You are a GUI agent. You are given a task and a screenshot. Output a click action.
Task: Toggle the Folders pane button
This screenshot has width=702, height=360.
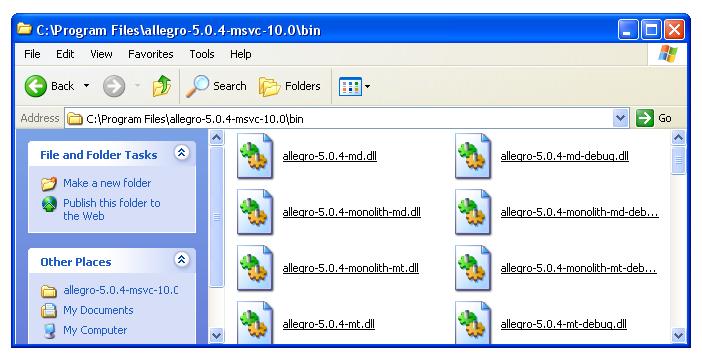tap(290, 86)
